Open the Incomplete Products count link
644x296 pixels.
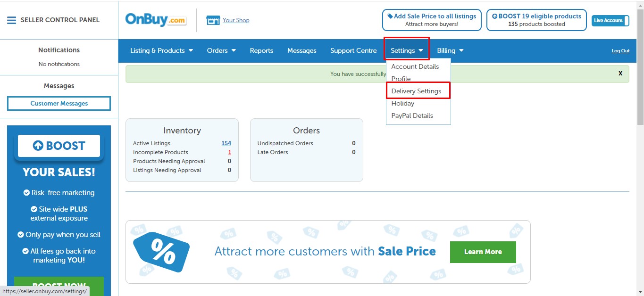pyautogui.click(x=229, y=152)
